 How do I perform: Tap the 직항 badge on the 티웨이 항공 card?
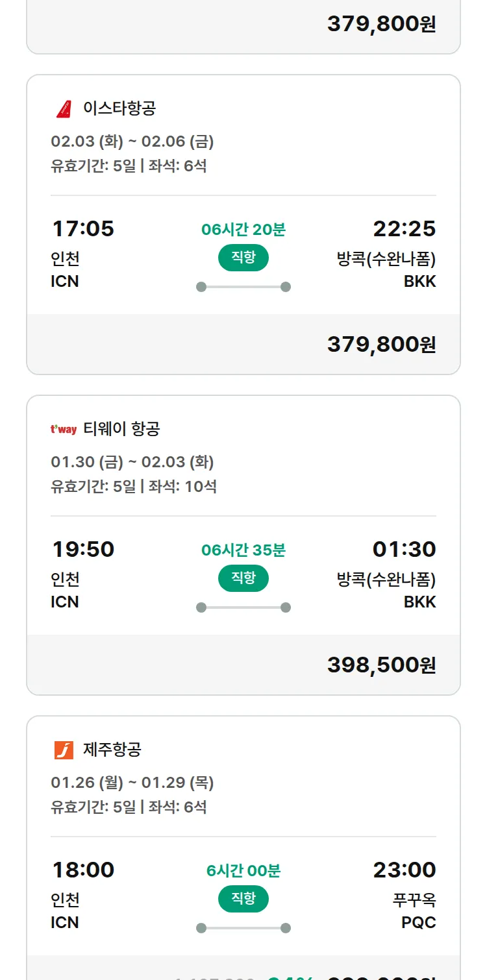(243, 578)
